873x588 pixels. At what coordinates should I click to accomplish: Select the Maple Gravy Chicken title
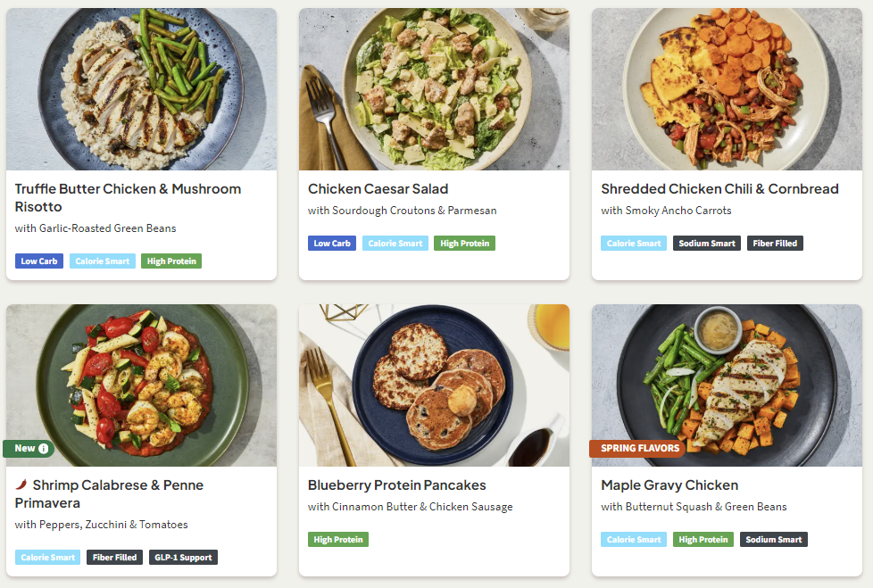point(669,485)
